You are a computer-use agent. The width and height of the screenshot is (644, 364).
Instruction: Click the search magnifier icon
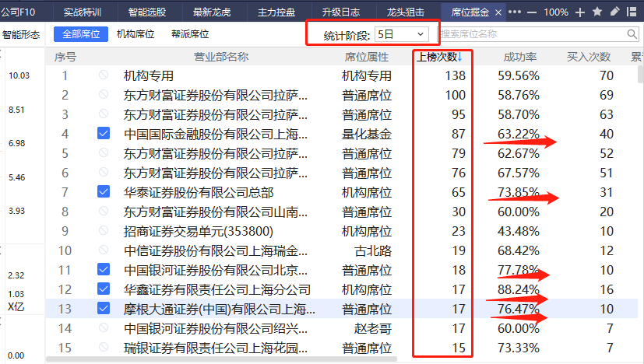tap(632, 34)
